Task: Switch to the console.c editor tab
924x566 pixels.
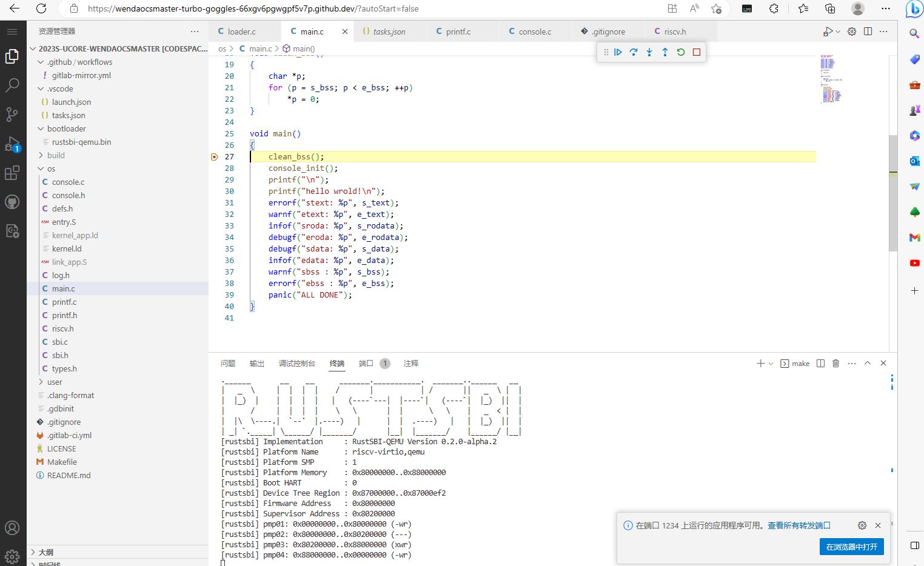Action: click(x=536, y=32)
